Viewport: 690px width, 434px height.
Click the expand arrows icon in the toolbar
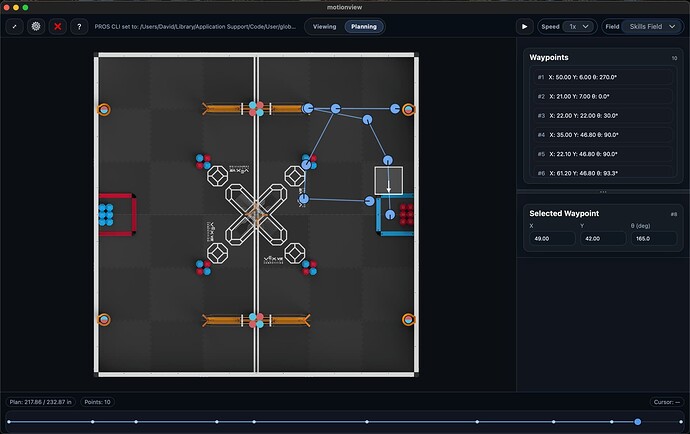pyautogui.click(x=15, y=26)
